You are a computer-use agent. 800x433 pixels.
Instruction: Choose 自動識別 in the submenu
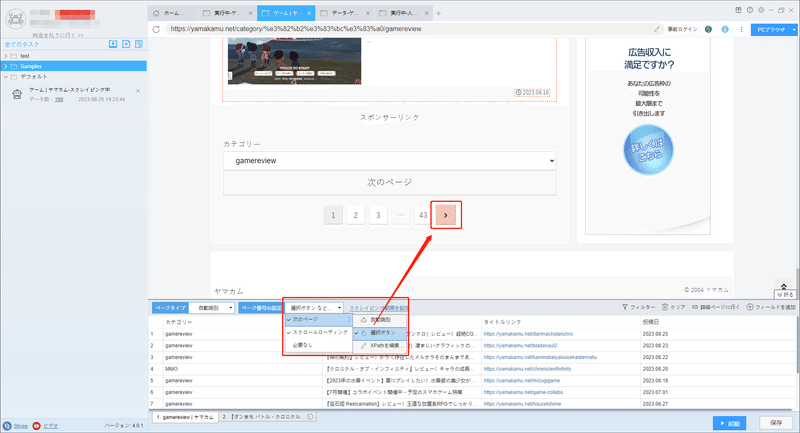click(x=380, y=320)
